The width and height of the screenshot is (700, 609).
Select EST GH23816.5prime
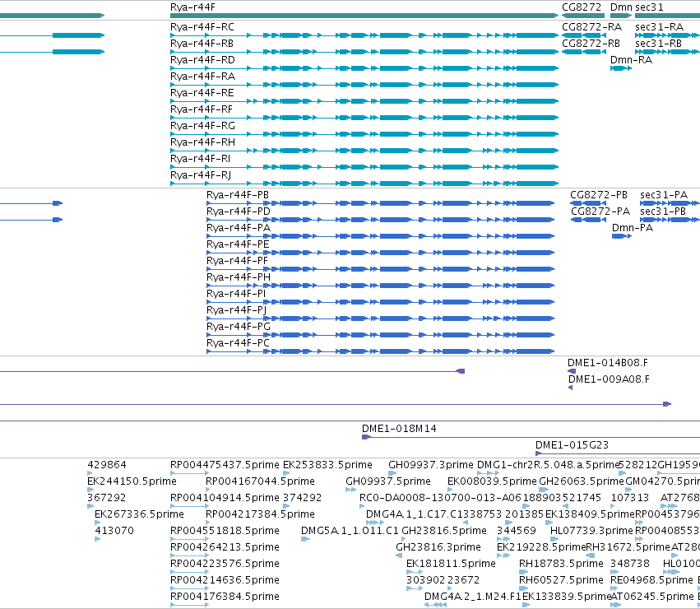443,532
